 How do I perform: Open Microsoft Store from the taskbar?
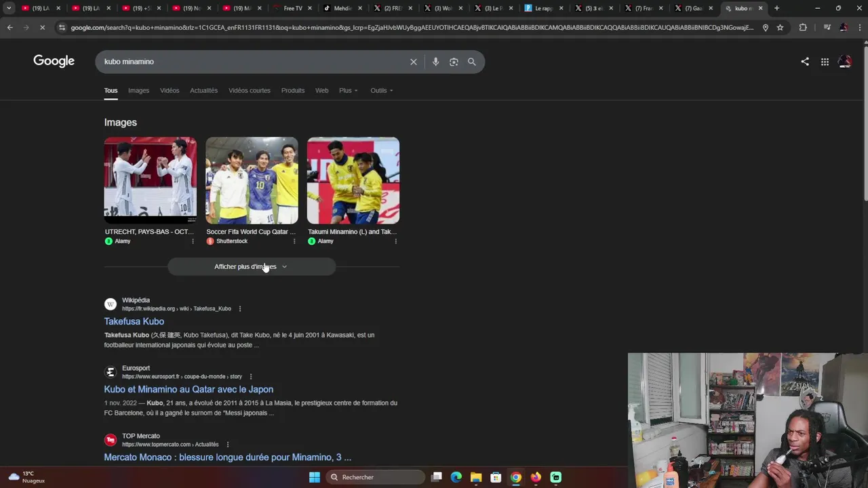[x=496, y=477]
